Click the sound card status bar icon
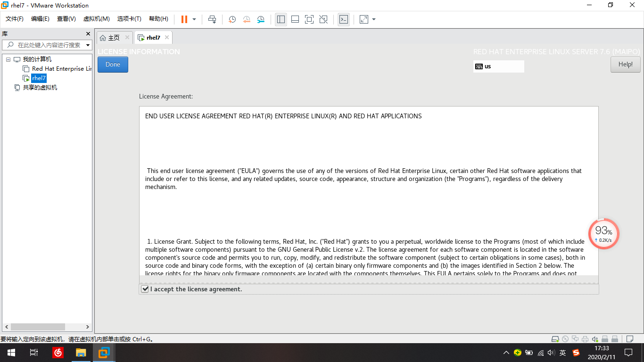644x362 pixels. 595,339
